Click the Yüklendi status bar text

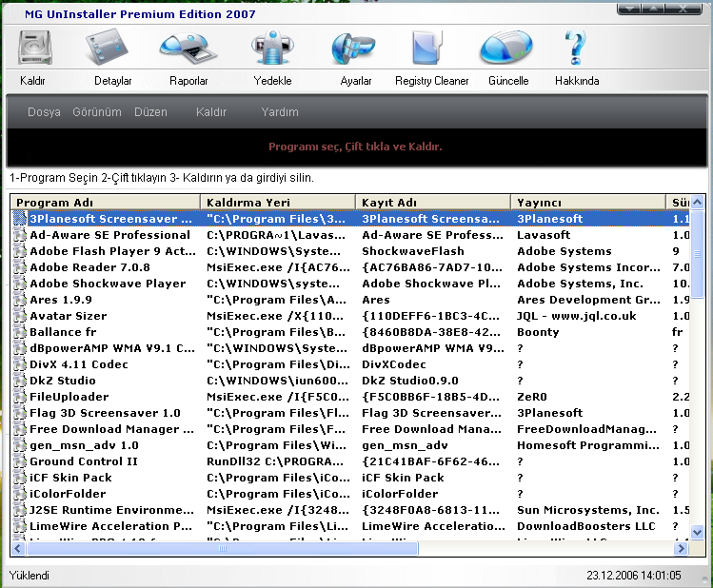(30, 576)
